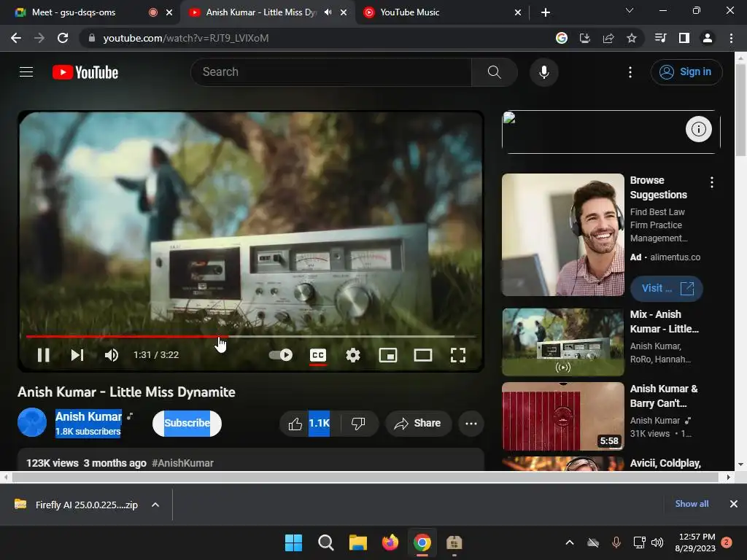Expand Firefly AI download options chevron
The height and width of the screenshot is (560, 747).
155,505
